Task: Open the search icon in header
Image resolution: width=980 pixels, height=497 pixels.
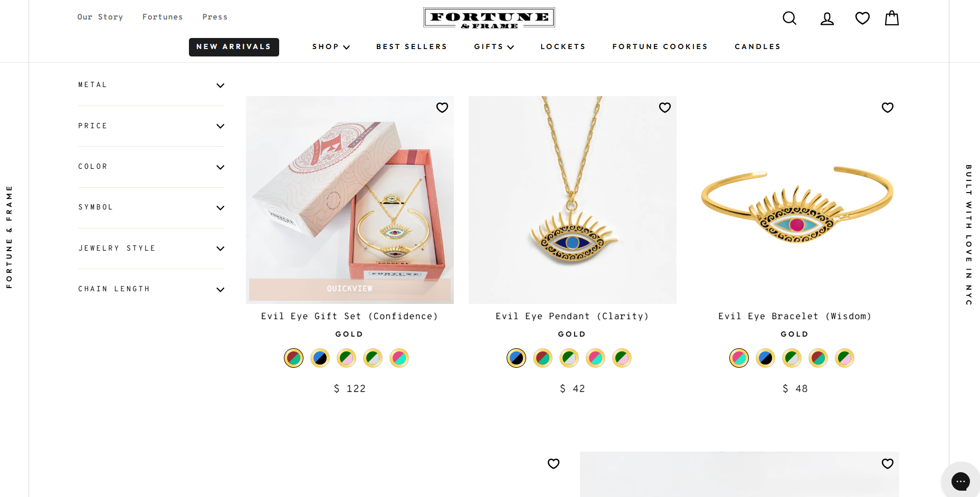Action: click(x=789, y=18)
